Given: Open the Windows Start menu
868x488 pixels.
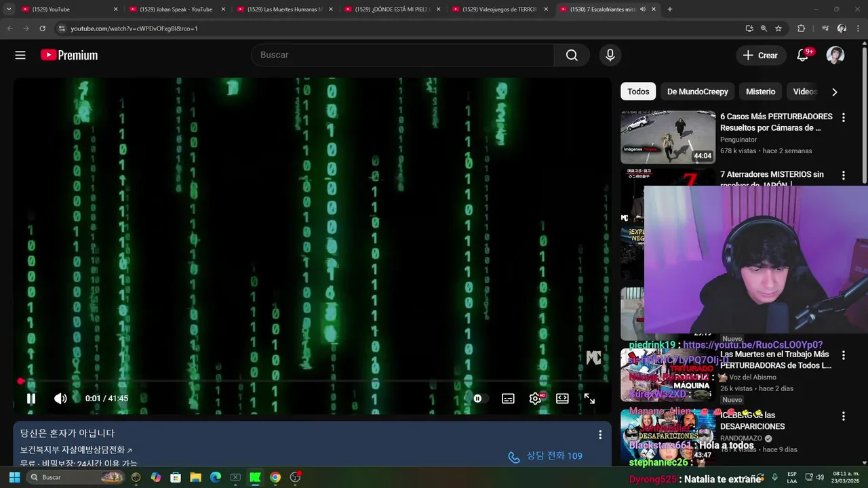Looking at the screenshot, I should [14, 477].
